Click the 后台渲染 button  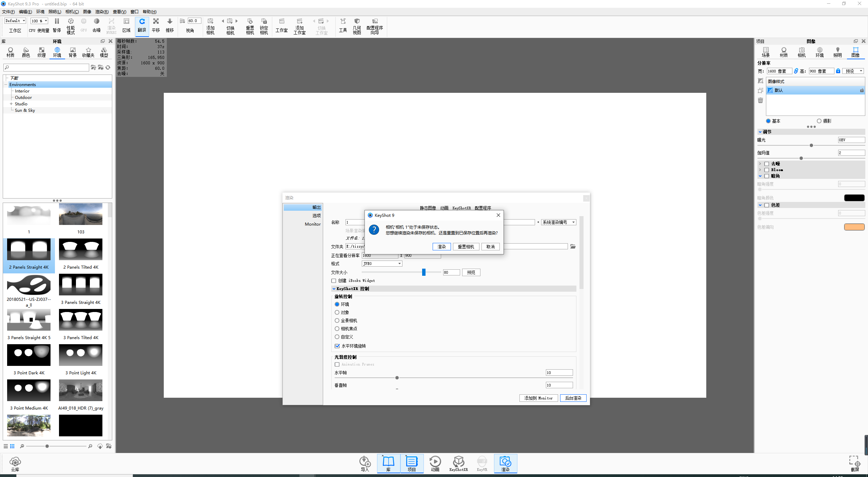click(573, 398)
